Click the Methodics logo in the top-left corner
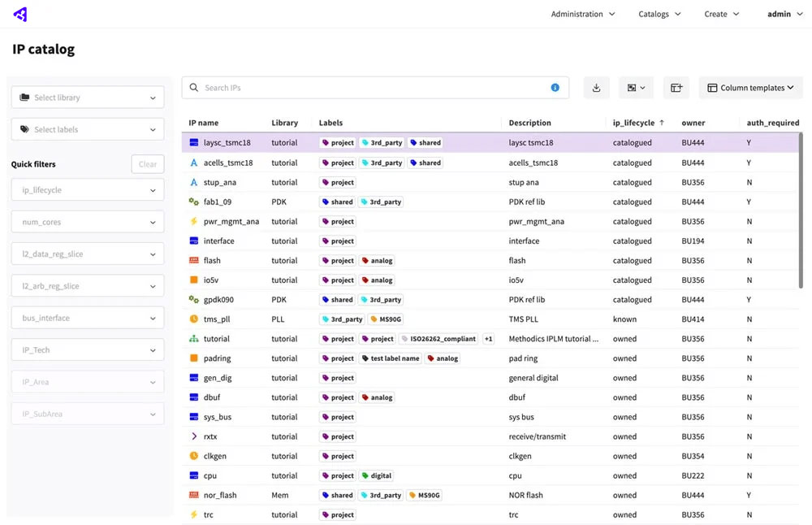Screen dimensions: 812x525 19,13
